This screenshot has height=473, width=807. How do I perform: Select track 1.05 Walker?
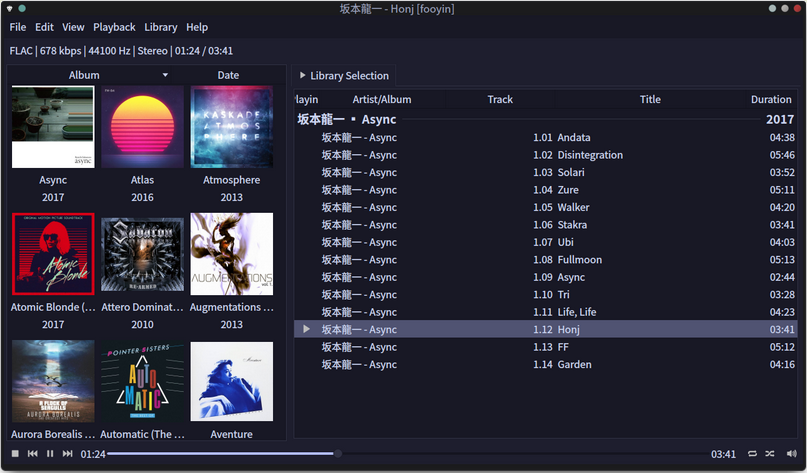(546, 207)
